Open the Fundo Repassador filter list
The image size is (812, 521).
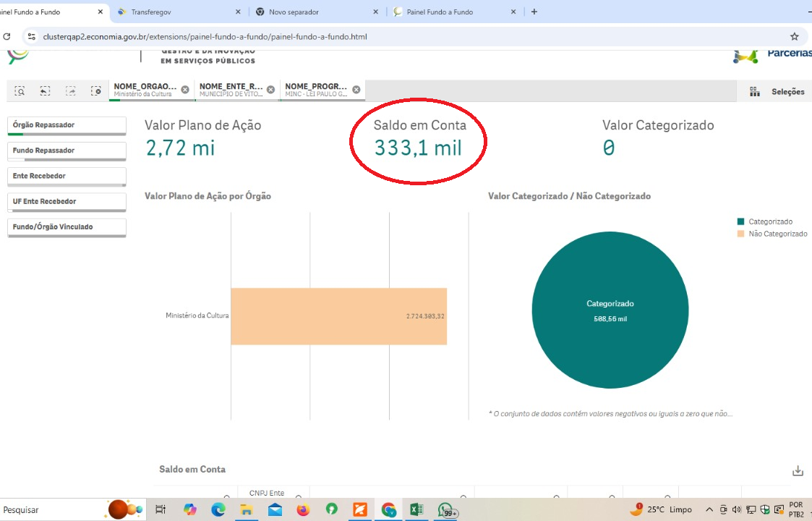point(67,151)
